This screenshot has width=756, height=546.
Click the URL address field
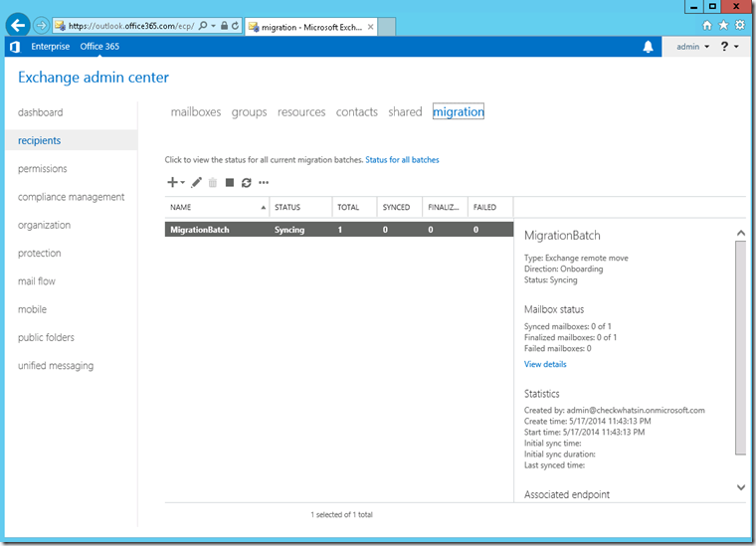[x=131, y=26]
